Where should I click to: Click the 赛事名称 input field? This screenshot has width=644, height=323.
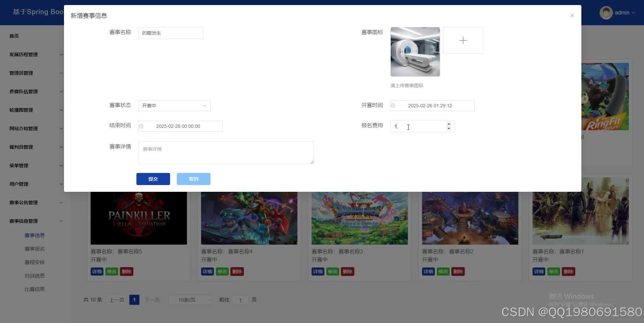(x=170, y=33)
